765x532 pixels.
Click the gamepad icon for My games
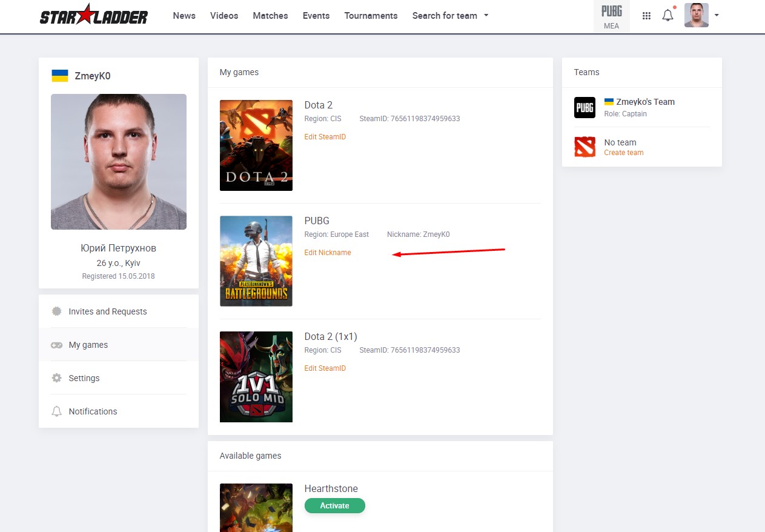point(56,345)
